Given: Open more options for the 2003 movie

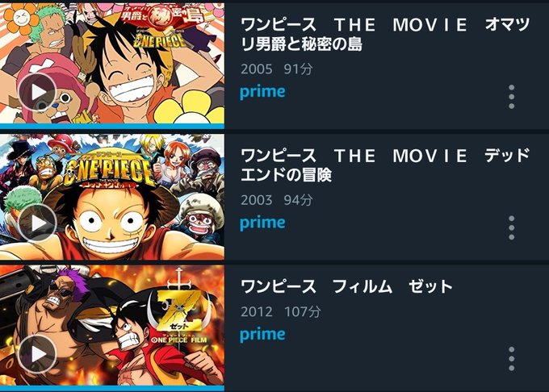Looking at the screenshot, I should (512, 227).
